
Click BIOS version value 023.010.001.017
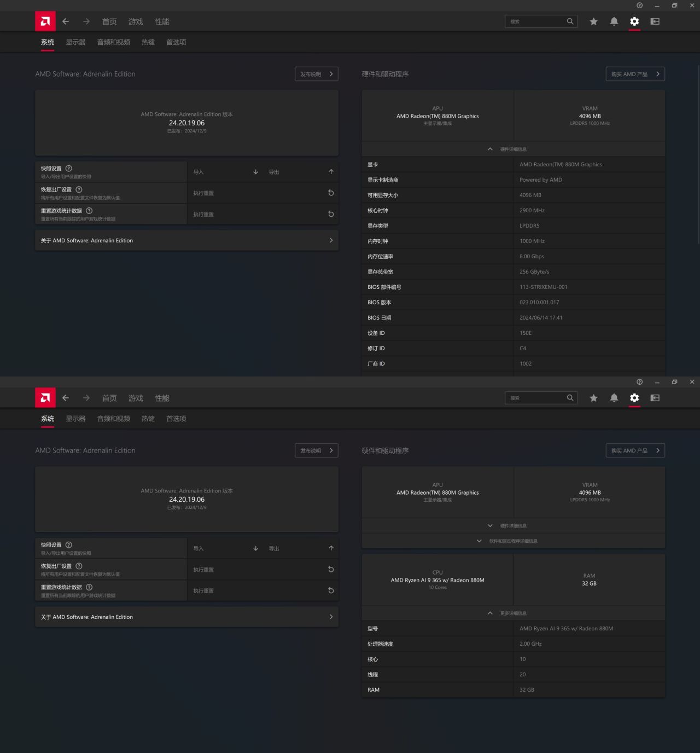pyautogui.click(x=539, y=303)
